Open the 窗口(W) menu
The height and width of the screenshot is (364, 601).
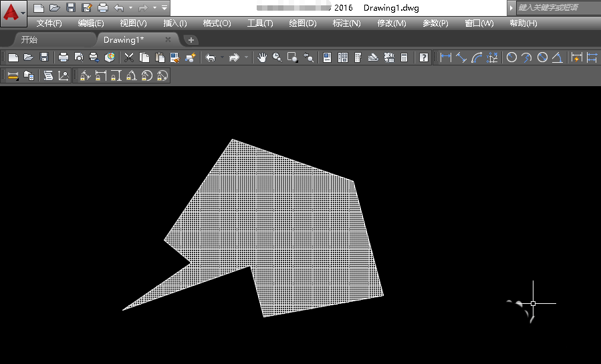click(479, 23)
